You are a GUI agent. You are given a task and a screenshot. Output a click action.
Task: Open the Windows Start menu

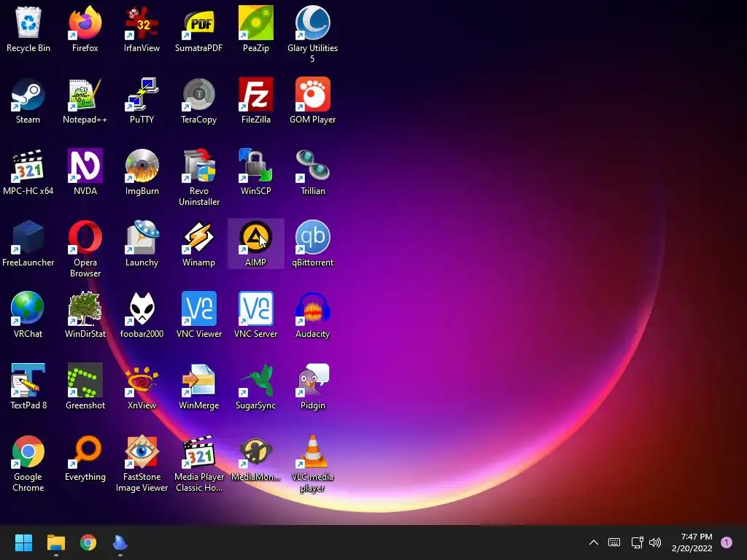[23, 542]
